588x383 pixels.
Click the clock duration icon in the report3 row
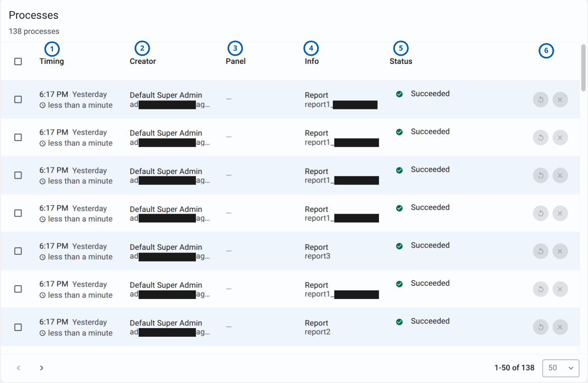[x=42, y=257]
